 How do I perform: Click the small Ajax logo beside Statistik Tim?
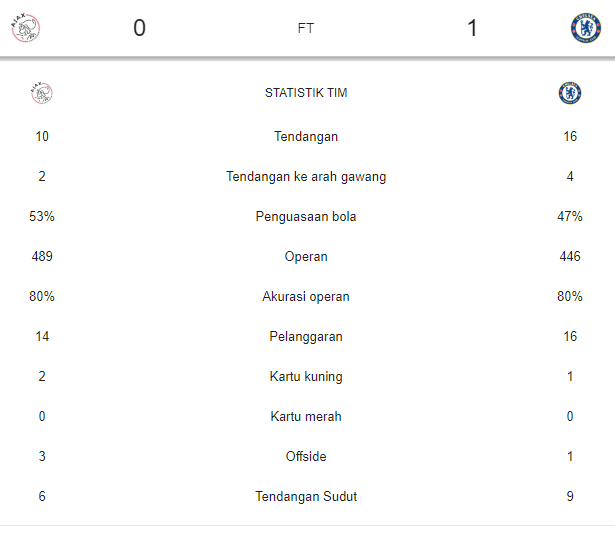(x=42, y=93)
